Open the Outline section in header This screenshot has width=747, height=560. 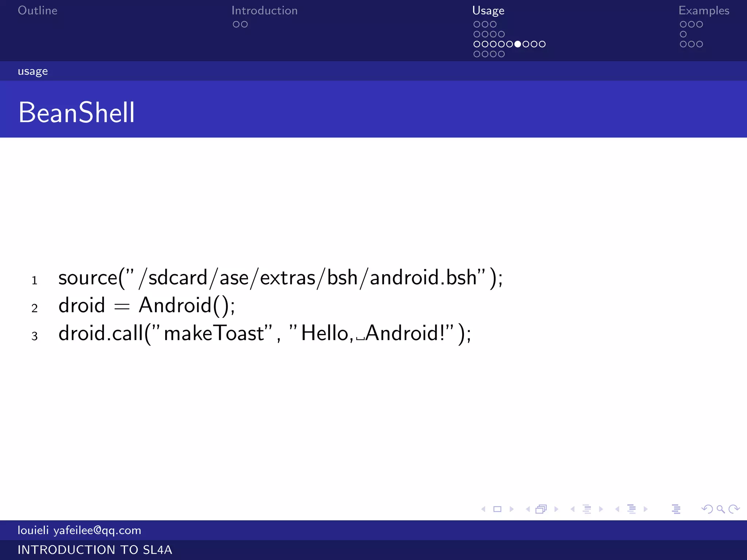tap(38, 10)
